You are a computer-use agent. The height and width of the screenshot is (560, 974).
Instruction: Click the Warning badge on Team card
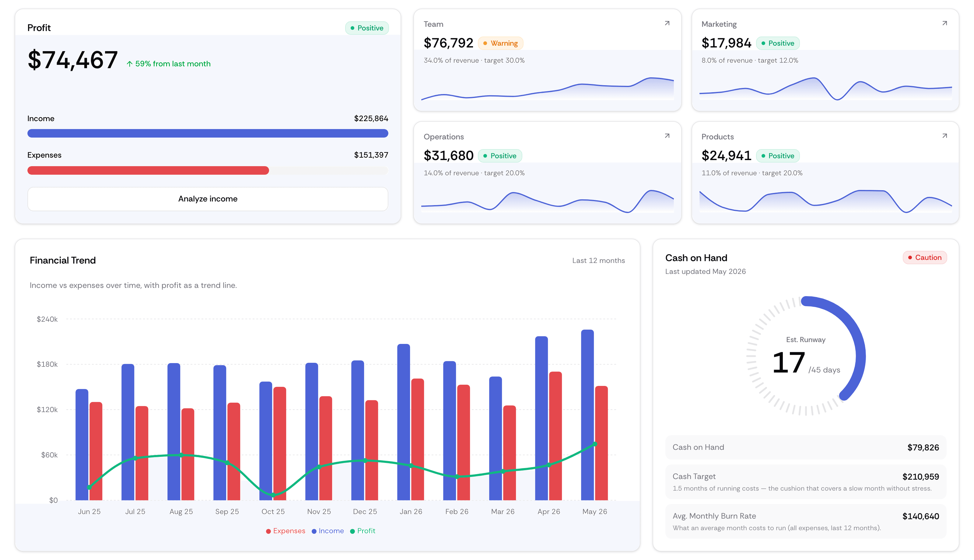tap(500, 43)
